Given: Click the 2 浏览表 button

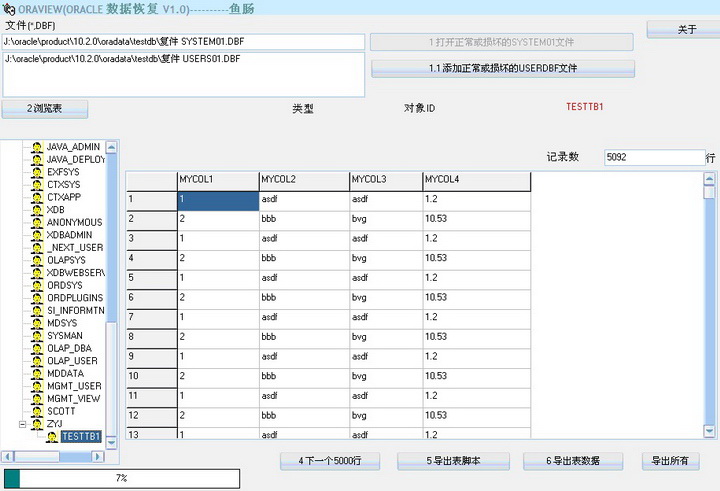Looking at the screenshot, I should 44,108.
